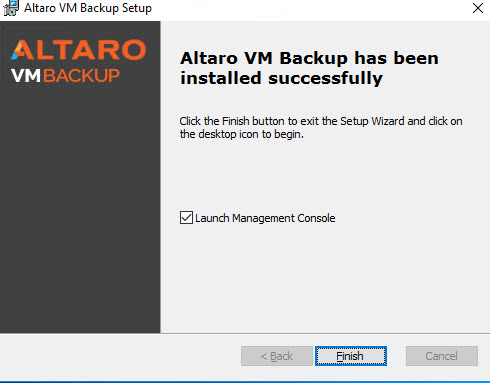Image resolution: width=490 pixels, height=383 pixels.
Task: Click the instruction paragraph about the Finish button
Action: (321, 127)
